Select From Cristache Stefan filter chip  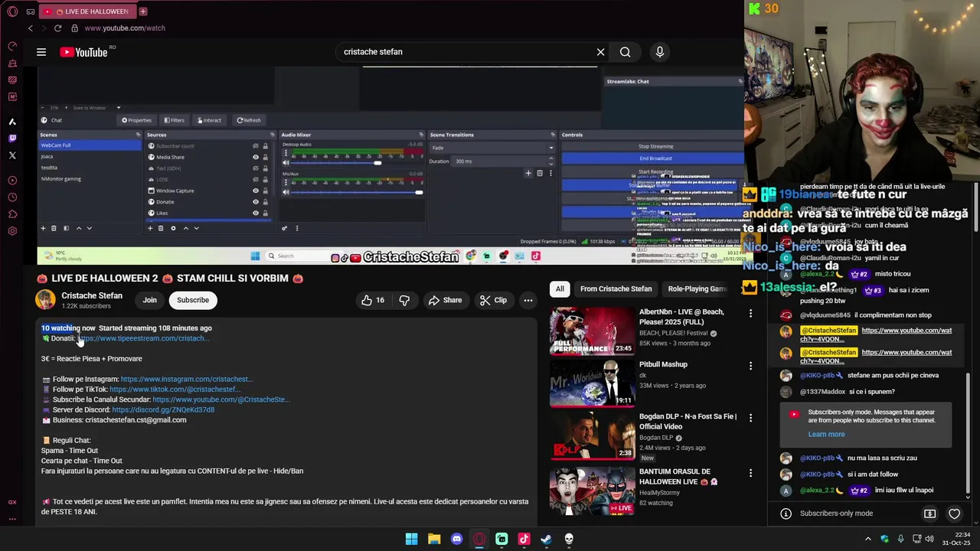[616, 289]
